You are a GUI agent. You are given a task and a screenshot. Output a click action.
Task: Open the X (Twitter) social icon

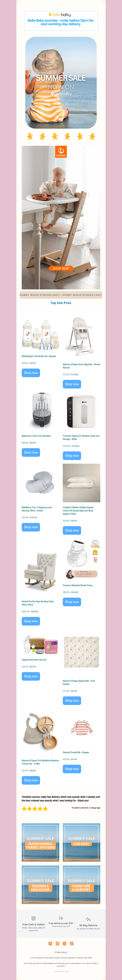(64, 944)
